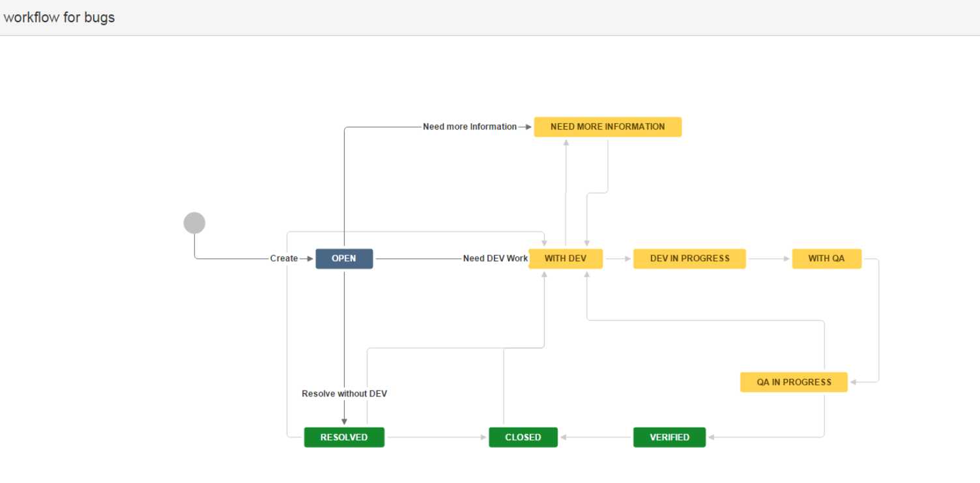The image size is (980, 483).
Task: Click the Resolve without DEV transition label
Action: click(x=344, y=394)
